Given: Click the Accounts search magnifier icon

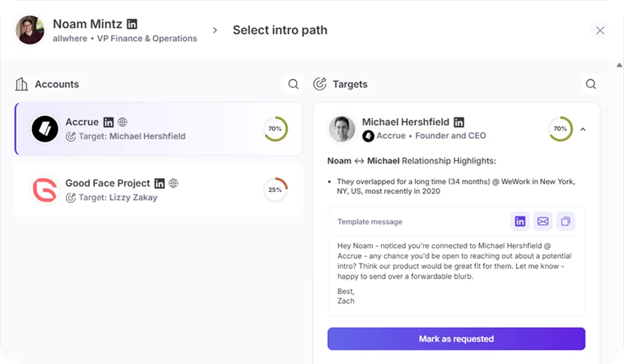Looking at the screenshot, I should (293, 84).
